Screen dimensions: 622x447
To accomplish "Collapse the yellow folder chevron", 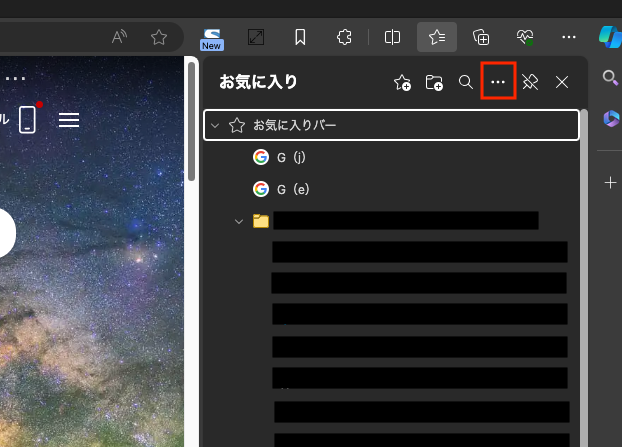I will [239, 221].
